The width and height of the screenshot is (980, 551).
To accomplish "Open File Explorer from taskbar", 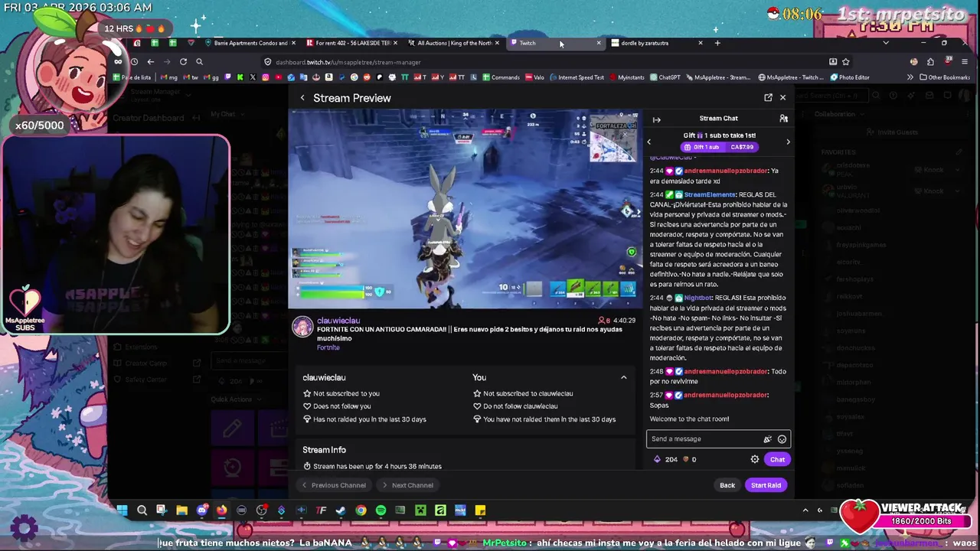I will [181, 510].
